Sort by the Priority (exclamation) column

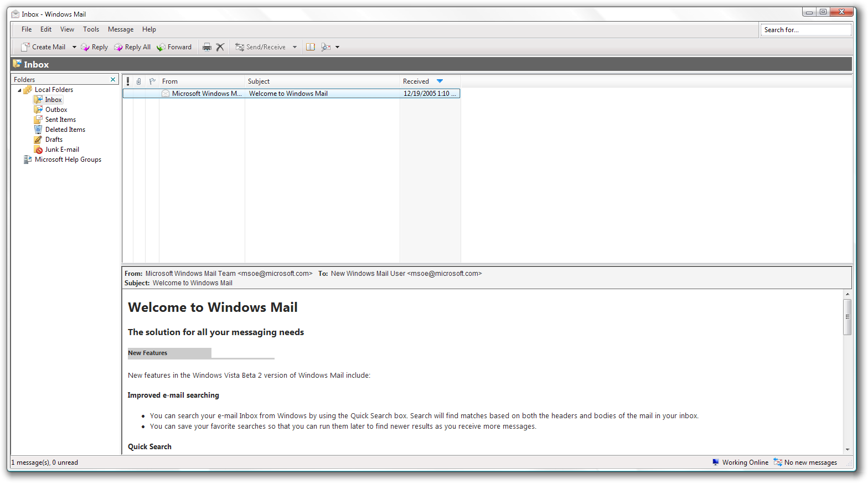tap(128, 81)
